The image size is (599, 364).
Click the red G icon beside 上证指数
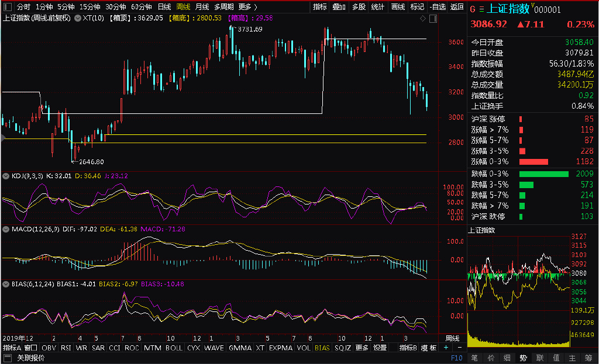(472, 9)
